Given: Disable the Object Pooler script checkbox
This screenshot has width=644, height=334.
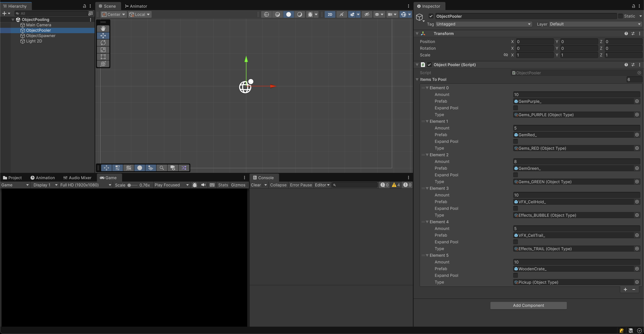Looking at the screenshot, I should pos(429,65).
